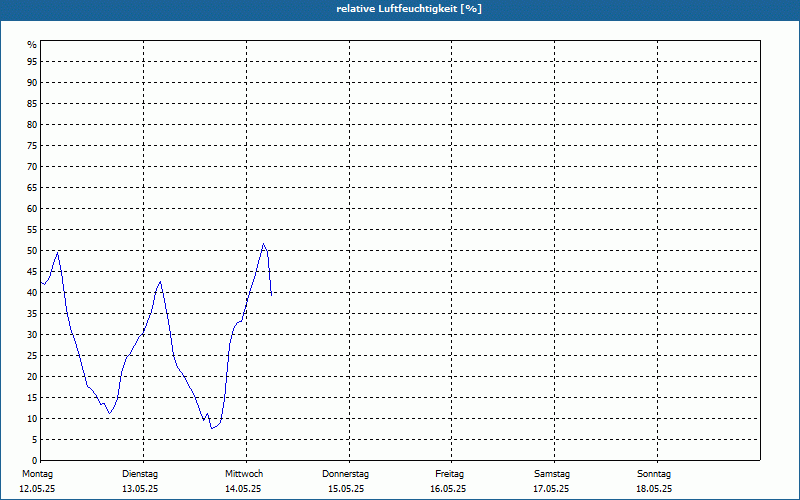Click the '40' y-axis value
The width and height of the screenshot is (800, 500).
(x=32, y=293)
